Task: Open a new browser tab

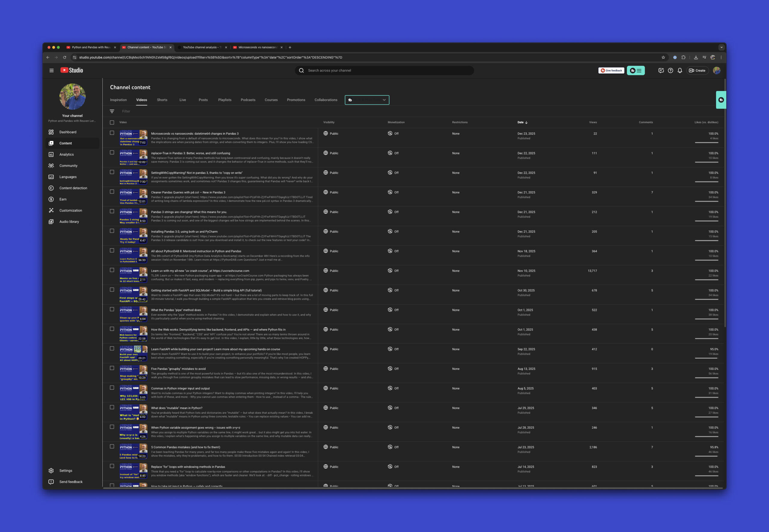Action: pyautogui.click(x=290, y=47)
